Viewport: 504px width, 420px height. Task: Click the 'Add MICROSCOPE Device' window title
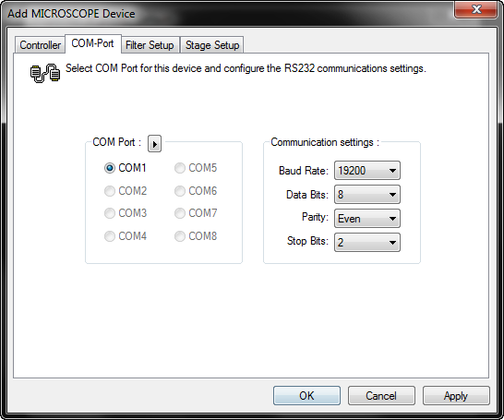(71, 14)
